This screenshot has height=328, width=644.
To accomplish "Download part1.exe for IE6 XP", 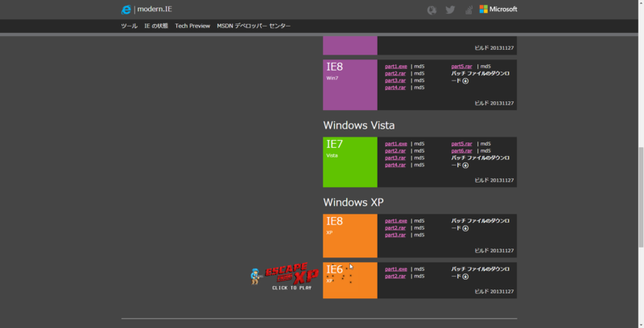I will (x=396, y=269).
